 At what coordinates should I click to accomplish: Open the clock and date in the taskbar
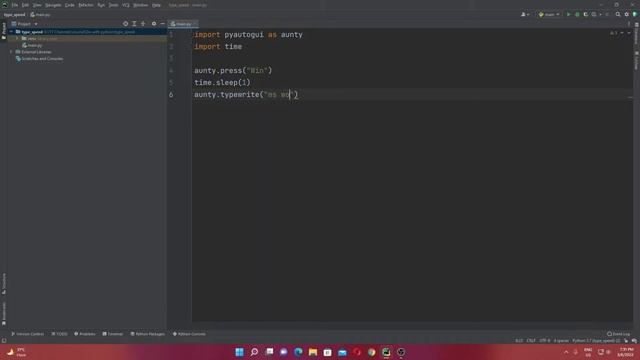(626, 352)
